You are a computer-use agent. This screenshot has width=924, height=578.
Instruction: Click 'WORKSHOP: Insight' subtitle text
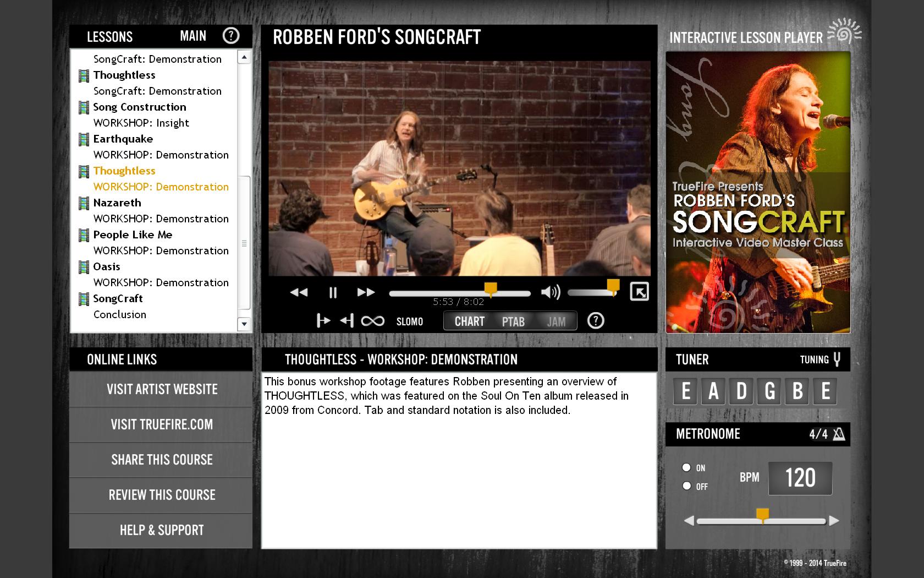point(141,123)
